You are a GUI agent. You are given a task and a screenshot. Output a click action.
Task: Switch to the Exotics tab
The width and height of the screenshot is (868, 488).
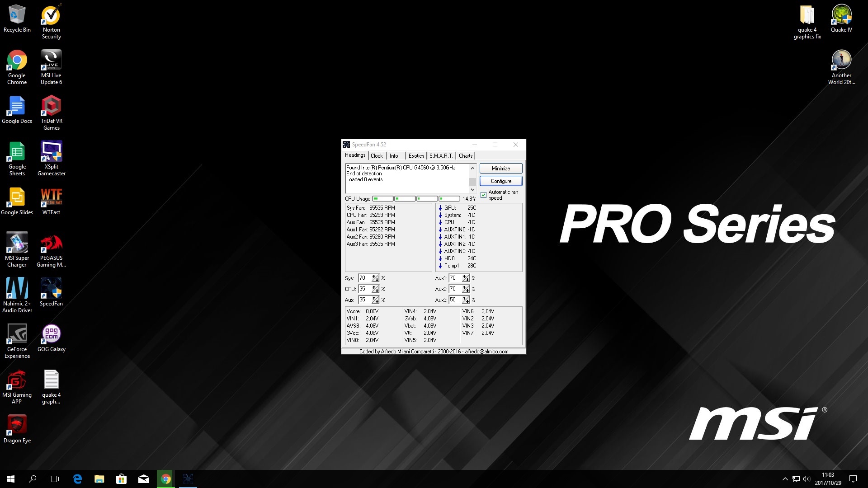tap(416, 156)
